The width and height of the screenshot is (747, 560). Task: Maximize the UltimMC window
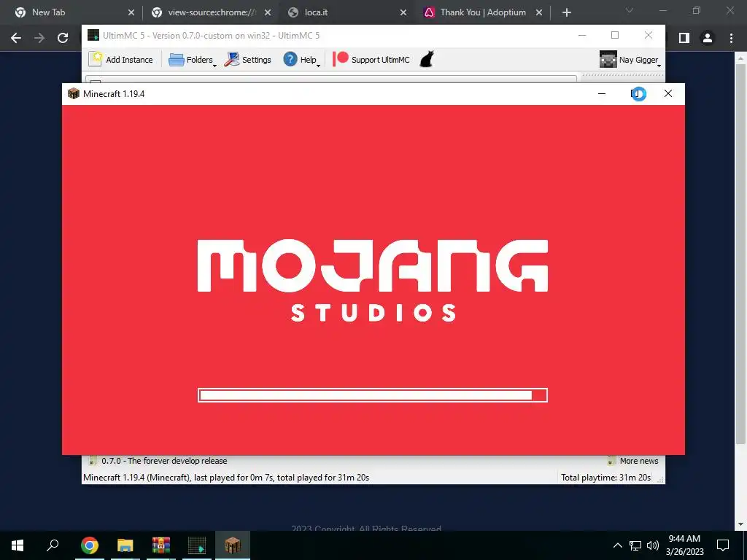[x=615, y=35]
